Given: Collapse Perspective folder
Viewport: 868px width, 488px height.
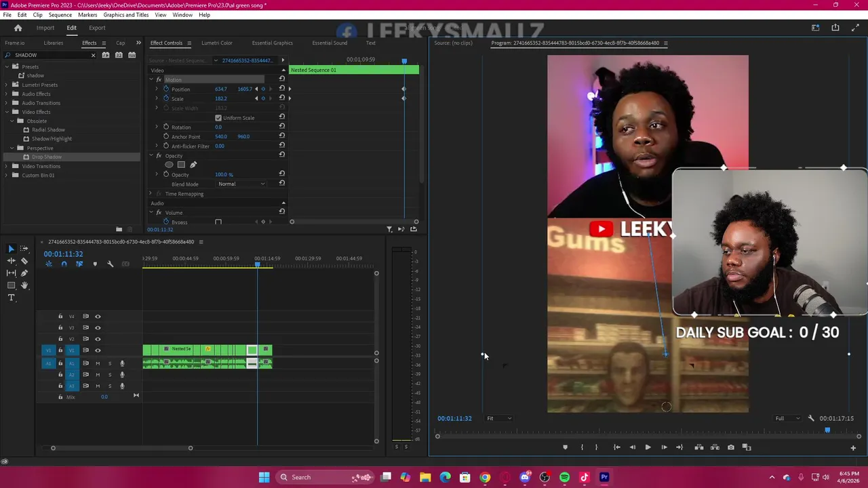Looking at the screenshot, I should 12,148.
